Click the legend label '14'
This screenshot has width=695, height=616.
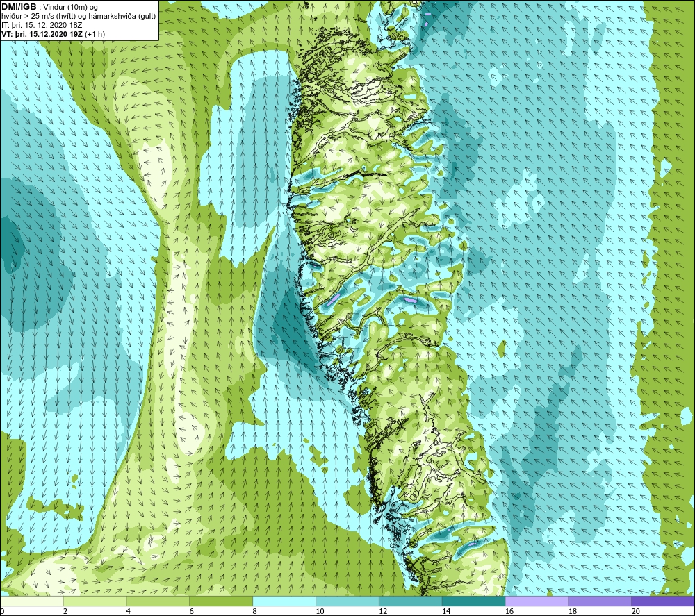pos(446,612)
